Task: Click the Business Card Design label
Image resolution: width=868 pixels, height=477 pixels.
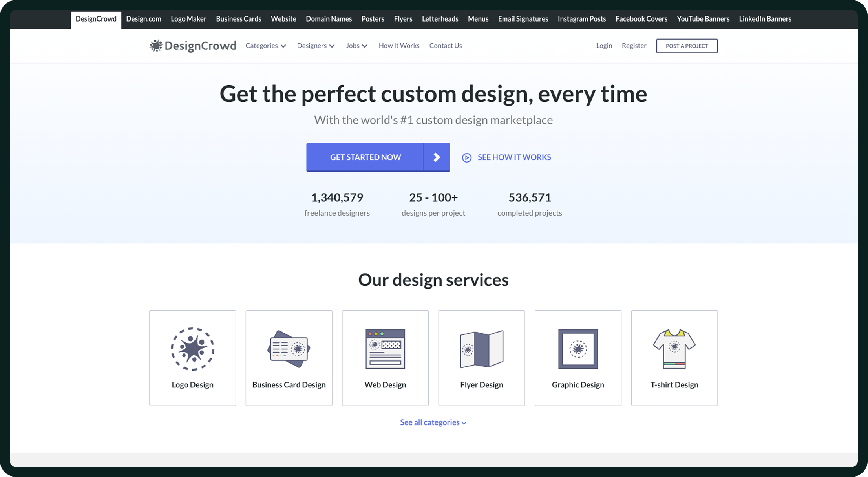Action: click(289, 385)
